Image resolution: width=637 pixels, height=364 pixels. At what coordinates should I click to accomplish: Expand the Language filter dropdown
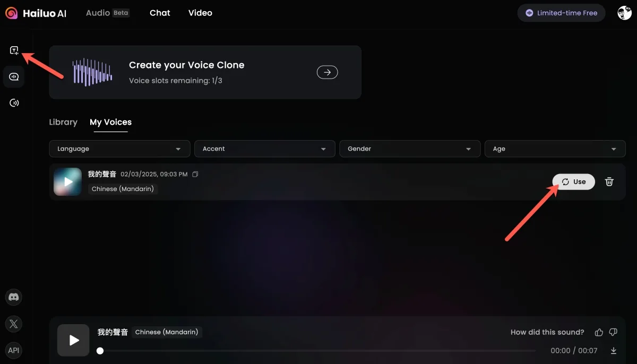point(119,149)
